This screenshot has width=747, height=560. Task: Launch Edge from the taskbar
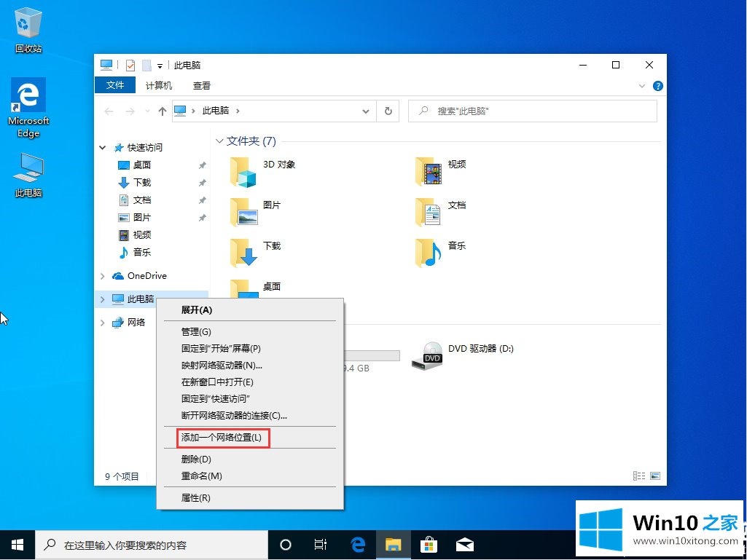[358, 545]
